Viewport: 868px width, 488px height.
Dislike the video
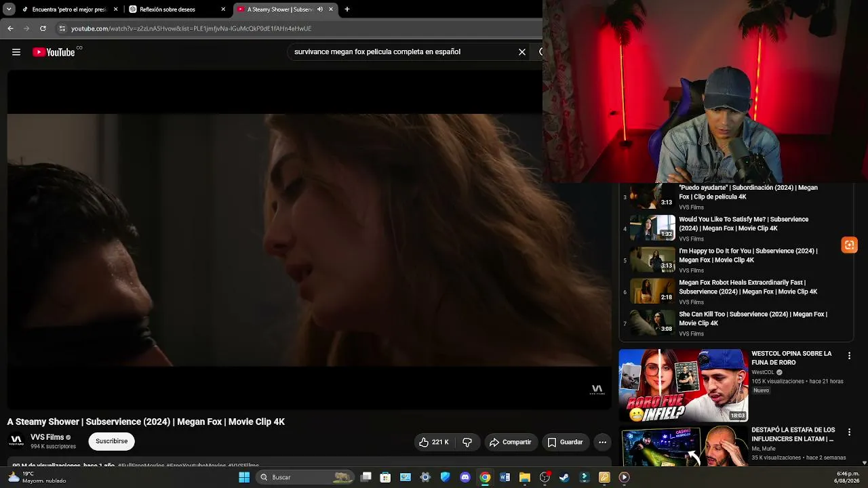pos(467,442)
